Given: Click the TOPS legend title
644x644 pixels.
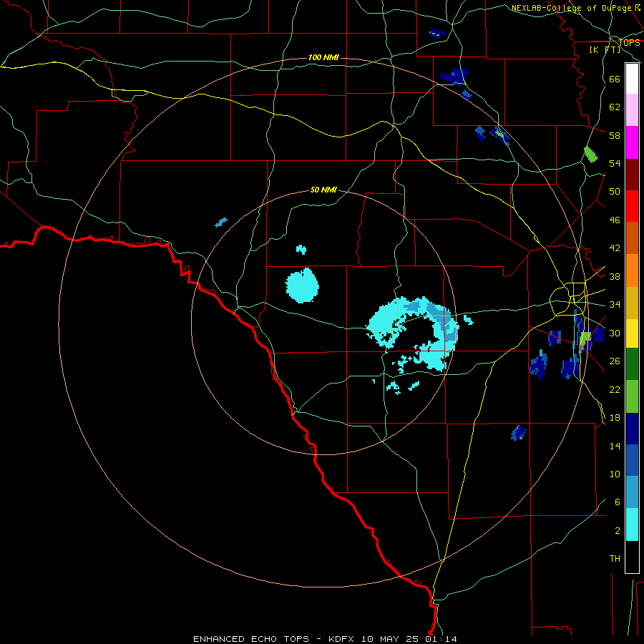Looking at the screenshot, I should click(x=629, y=43).
